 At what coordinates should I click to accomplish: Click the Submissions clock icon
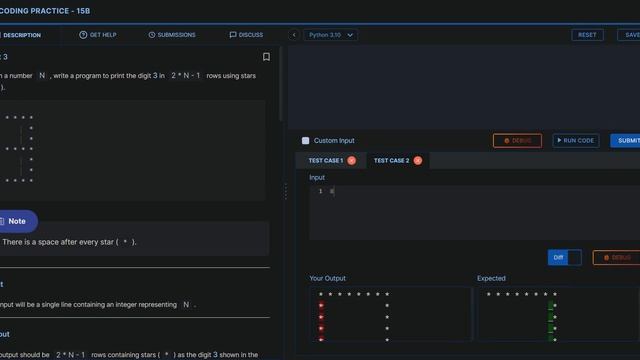152,35
